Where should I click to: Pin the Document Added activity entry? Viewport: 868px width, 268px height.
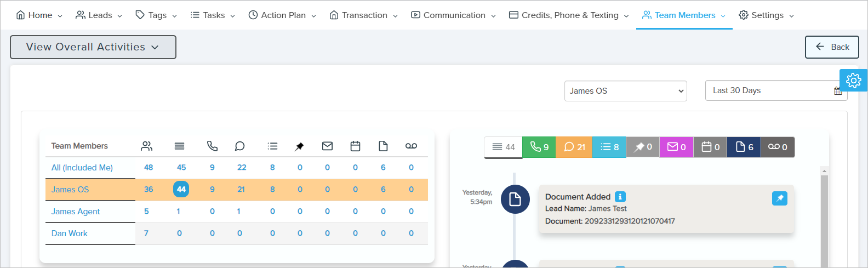tap(779, 198)
